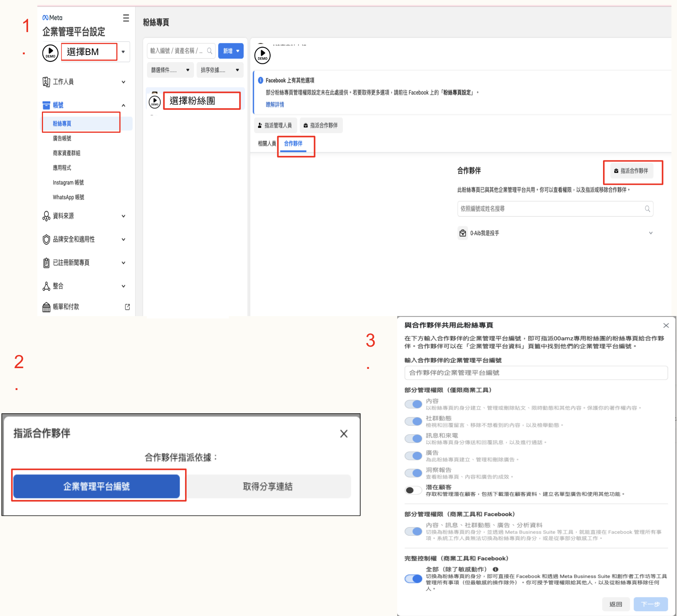Open WhatsApp 帳號 in the sidebar
The height and width of the screenshot is (616, 677).
(x=69, y=197)
